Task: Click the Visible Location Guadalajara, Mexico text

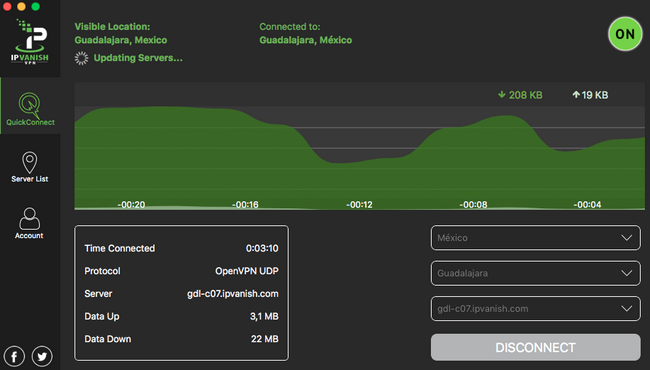Action: (x=121, y=40)
